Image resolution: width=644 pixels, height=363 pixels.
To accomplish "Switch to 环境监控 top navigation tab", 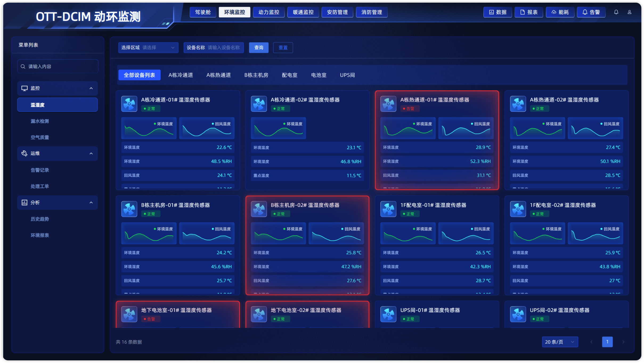I will [x=234, y=12].
